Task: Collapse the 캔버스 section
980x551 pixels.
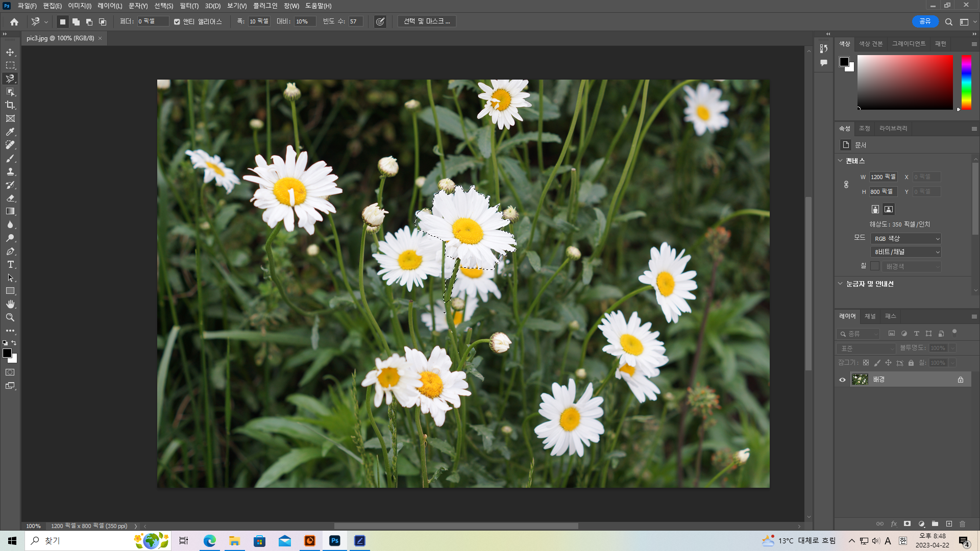Action: point(840,161)
